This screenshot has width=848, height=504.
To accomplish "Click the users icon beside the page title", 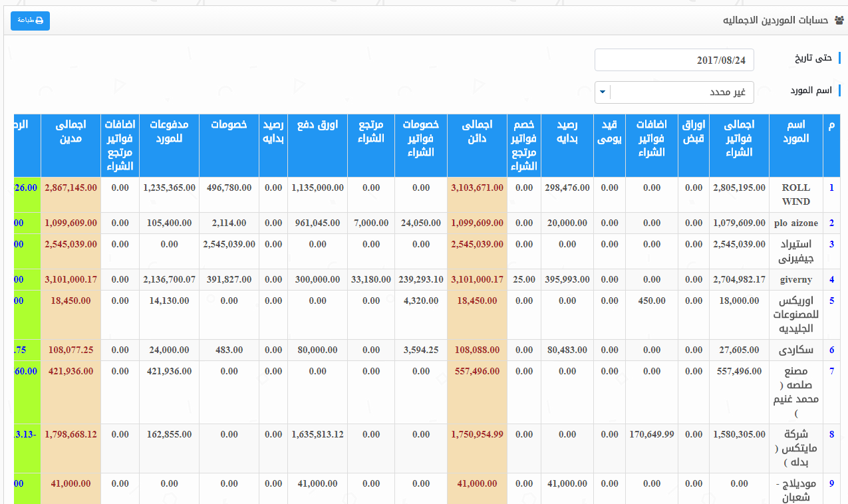I will click(839, 20).
